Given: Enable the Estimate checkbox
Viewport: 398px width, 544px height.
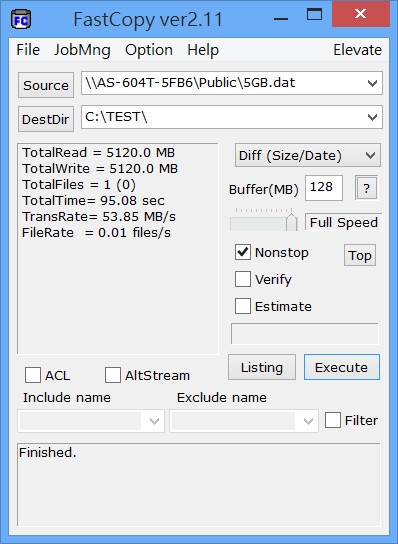Looking at the screenshot, I should click(243, 306).
